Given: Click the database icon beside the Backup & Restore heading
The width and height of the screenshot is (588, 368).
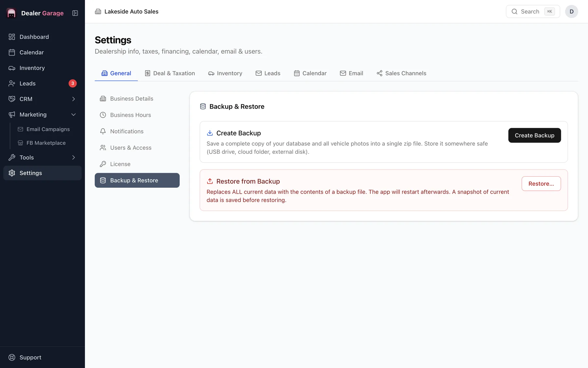Looking at the screenshot, I should (x=203, y=107).
